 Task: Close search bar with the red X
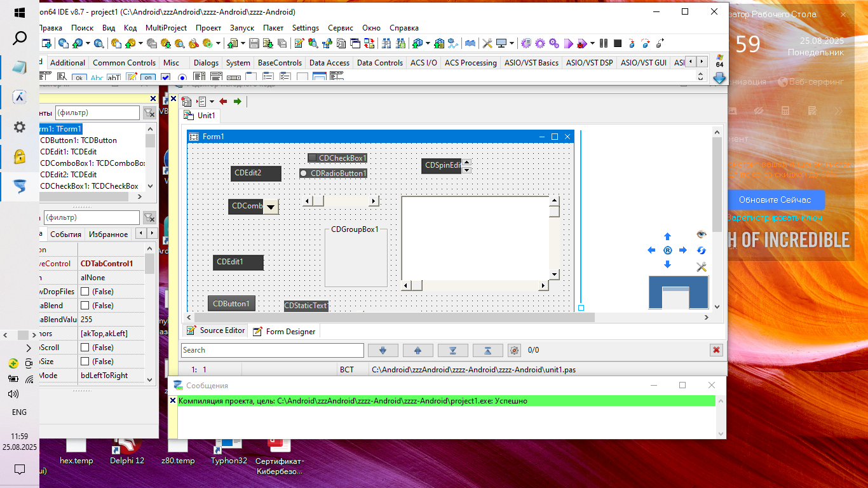coord(717,350)
